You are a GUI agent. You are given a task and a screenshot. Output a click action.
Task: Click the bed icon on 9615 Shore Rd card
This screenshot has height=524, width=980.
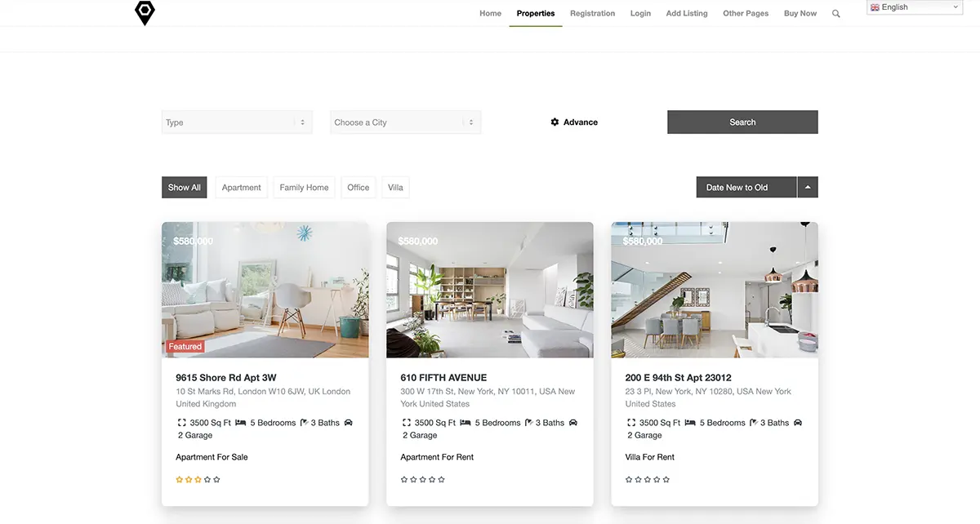240,423
